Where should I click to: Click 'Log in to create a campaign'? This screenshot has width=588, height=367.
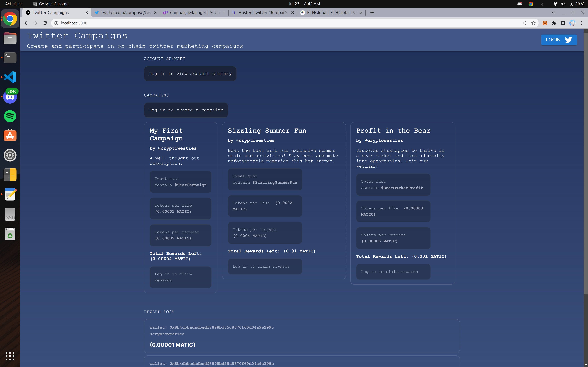[186, 110]
